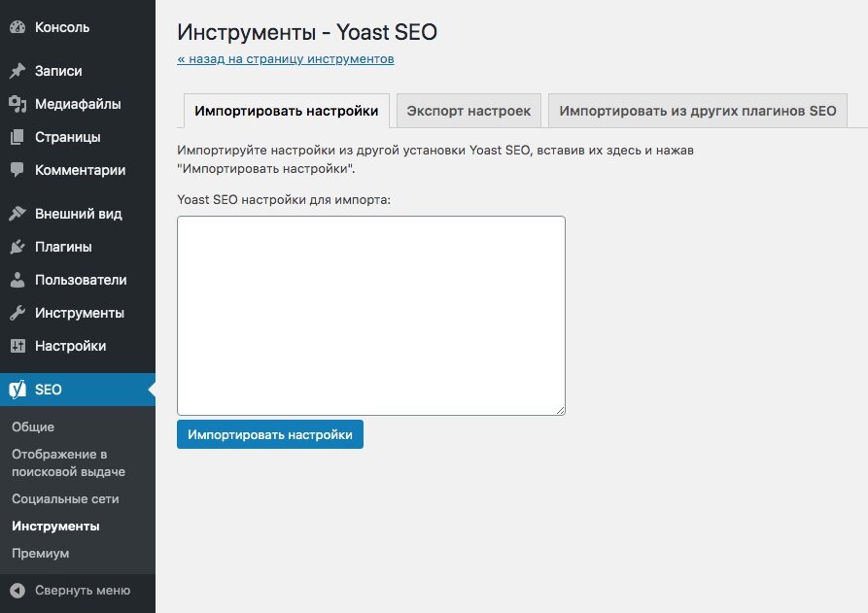Image resolution: width=868 pixels, height=613 pixels.
Task: Open the Премиум submenu item
Action: click(x=41, y=553)
